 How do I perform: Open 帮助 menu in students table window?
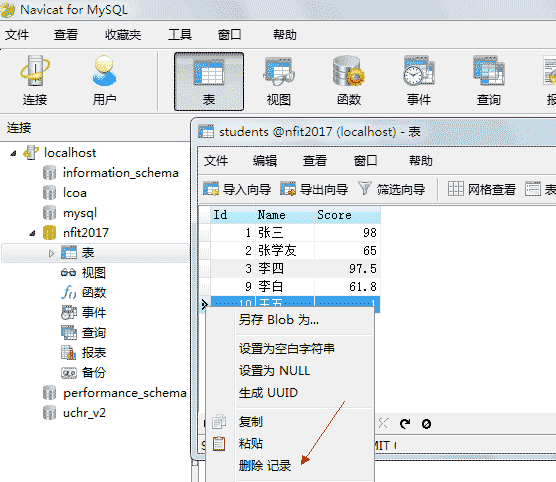421,161
